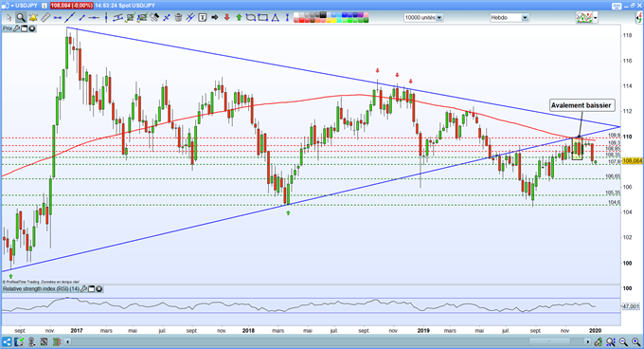This screenshot has height=349, width=644.
Task: Click the Prix panel label
Action: 8,28
